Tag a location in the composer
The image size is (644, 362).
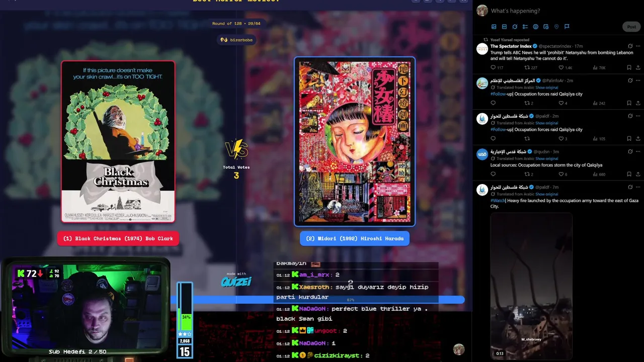[x=556, y=27]
